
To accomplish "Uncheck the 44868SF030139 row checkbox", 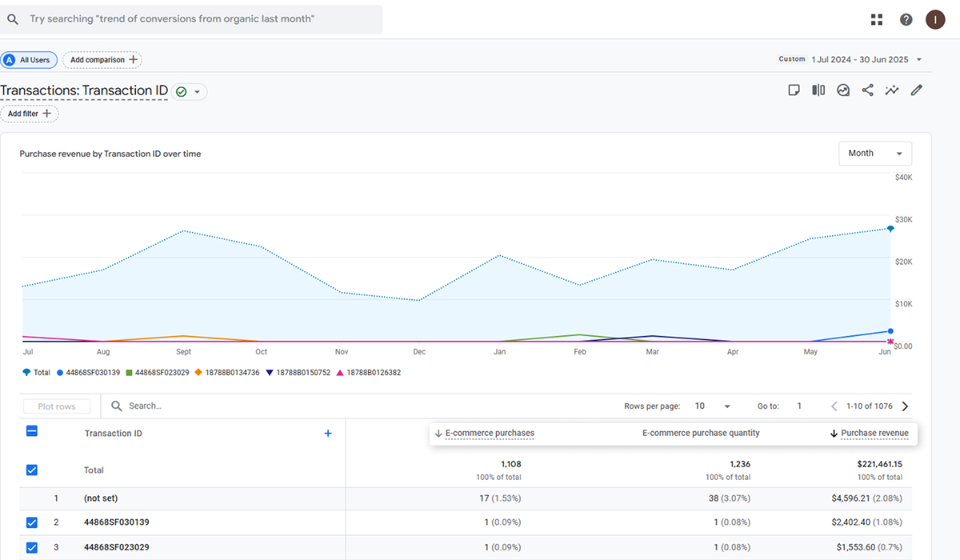I will [32, 522].
